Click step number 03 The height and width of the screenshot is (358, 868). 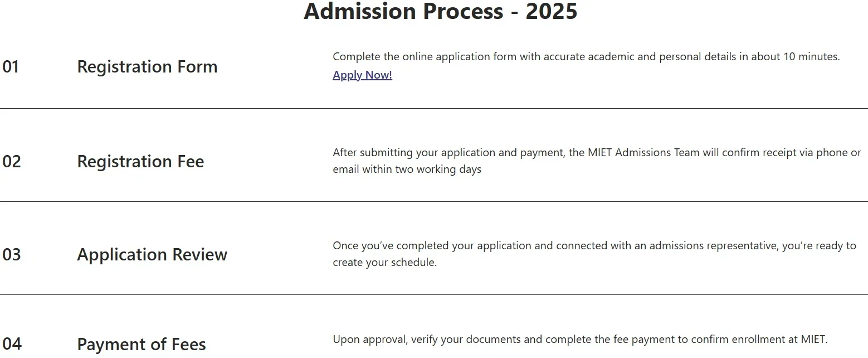pos(11,254)
